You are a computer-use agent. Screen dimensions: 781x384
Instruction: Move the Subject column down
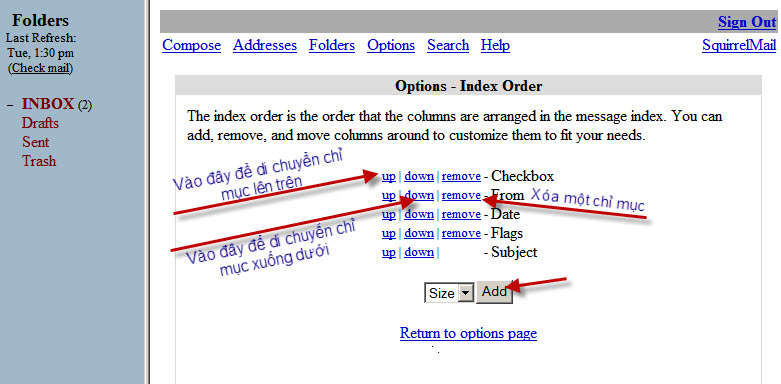(x=419, y=252)
